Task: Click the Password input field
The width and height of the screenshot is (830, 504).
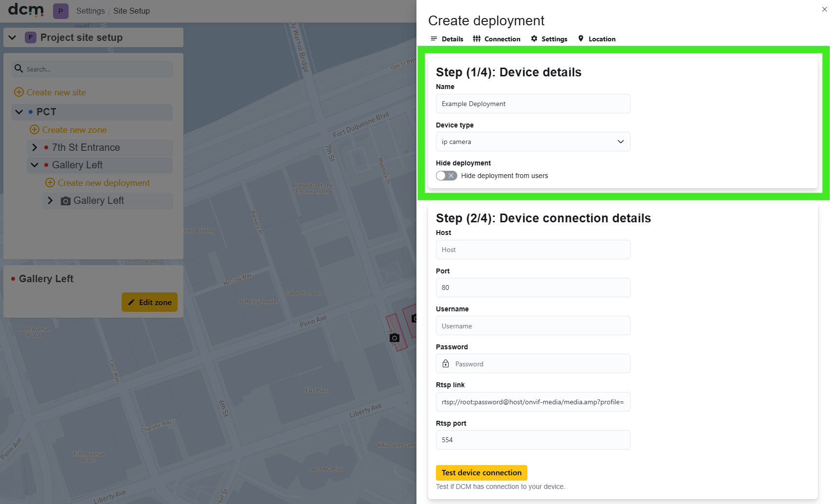Action: click(533, 363)
